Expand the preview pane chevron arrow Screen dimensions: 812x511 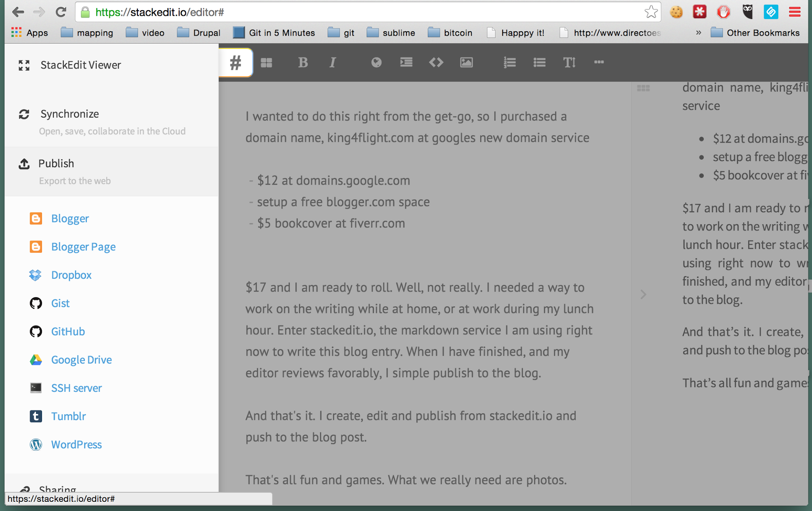pyautogui.click(x=643, y=294)
